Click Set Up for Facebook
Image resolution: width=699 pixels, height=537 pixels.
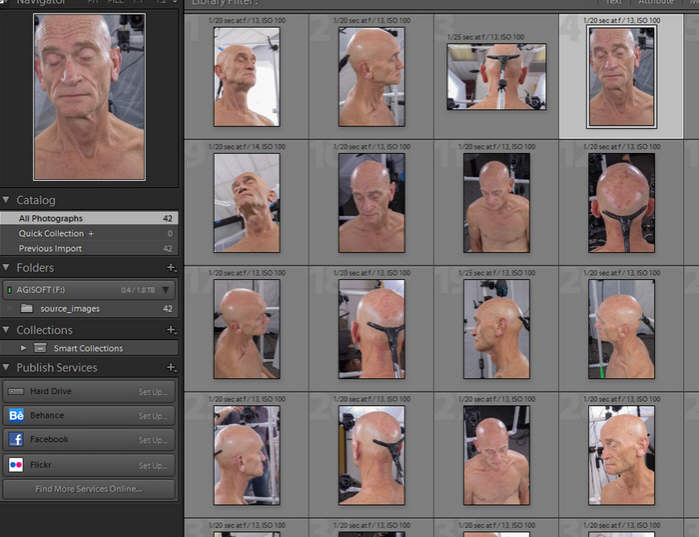[153, 440]
